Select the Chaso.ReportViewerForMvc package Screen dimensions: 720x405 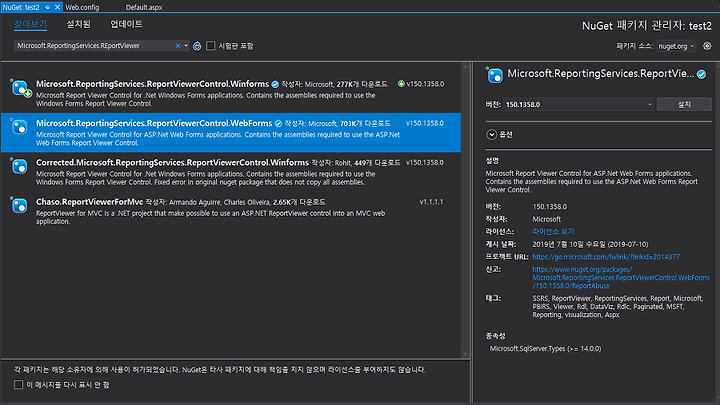[x=231, y=211]
